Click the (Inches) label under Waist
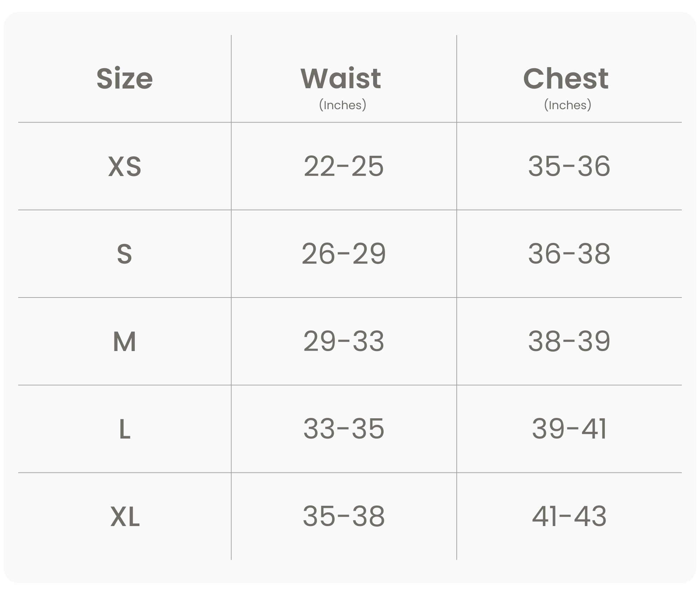Image resolution: width=700 pixels, height=595 pixels. (x=343, y=105)
